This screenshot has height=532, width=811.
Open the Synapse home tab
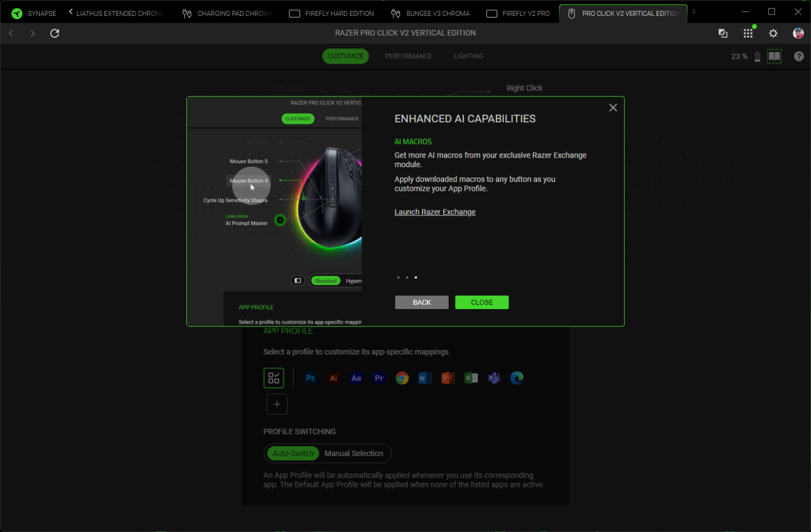(34, 14)
